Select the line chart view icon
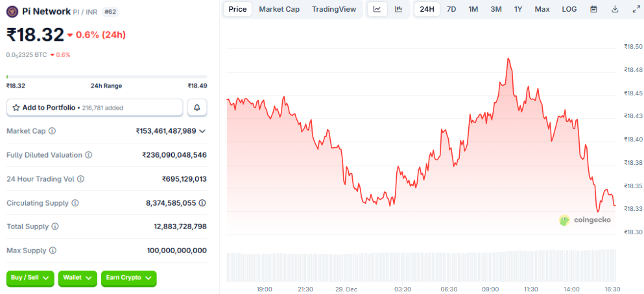The height and width of the screenshot is (294, 644). [x=377, y=9]
